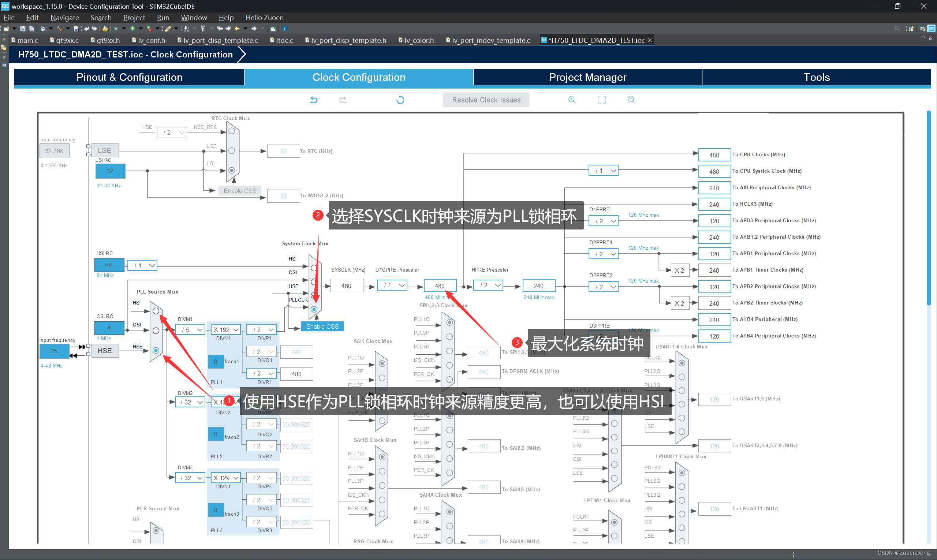Zoom out of the clock diagram

631,100
